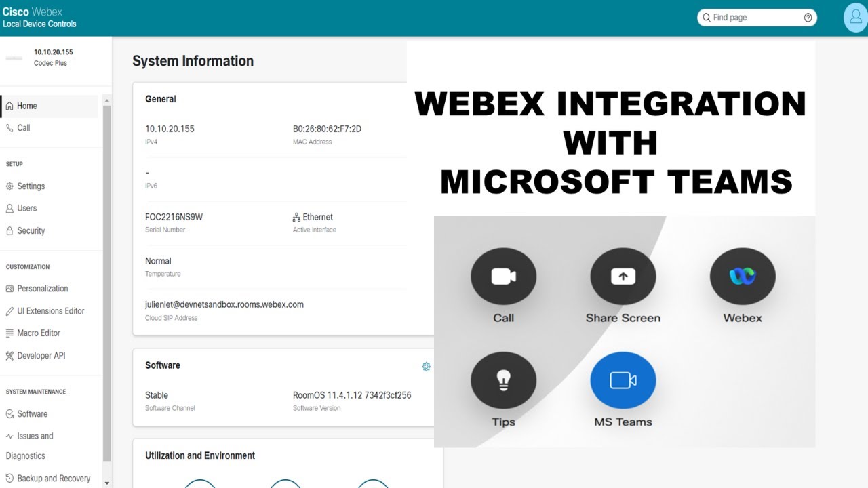Screen dimensions: 868x488
Task: Click MAC address B0:26:80:62:F7:2D
Action: [327, 129]
